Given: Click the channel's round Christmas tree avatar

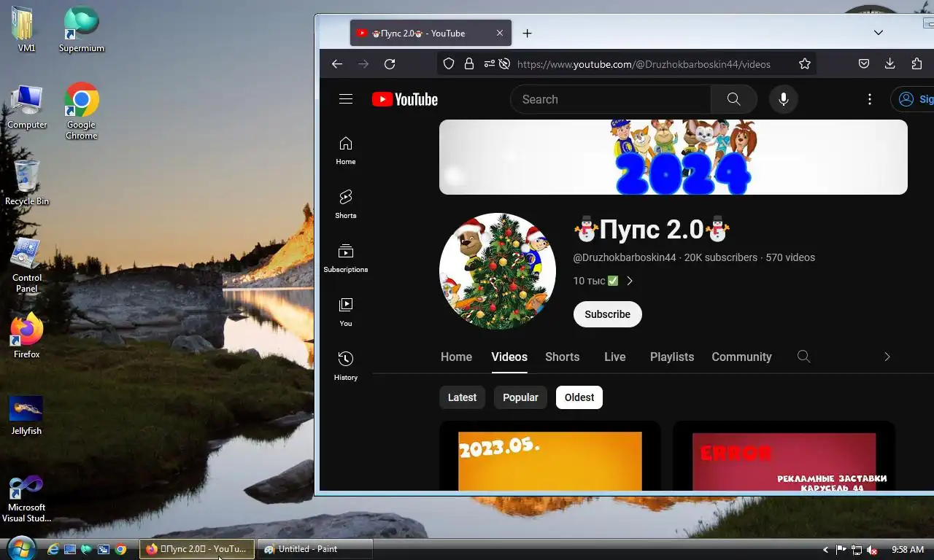Looking at the screenshot, I should pos(498,271).
